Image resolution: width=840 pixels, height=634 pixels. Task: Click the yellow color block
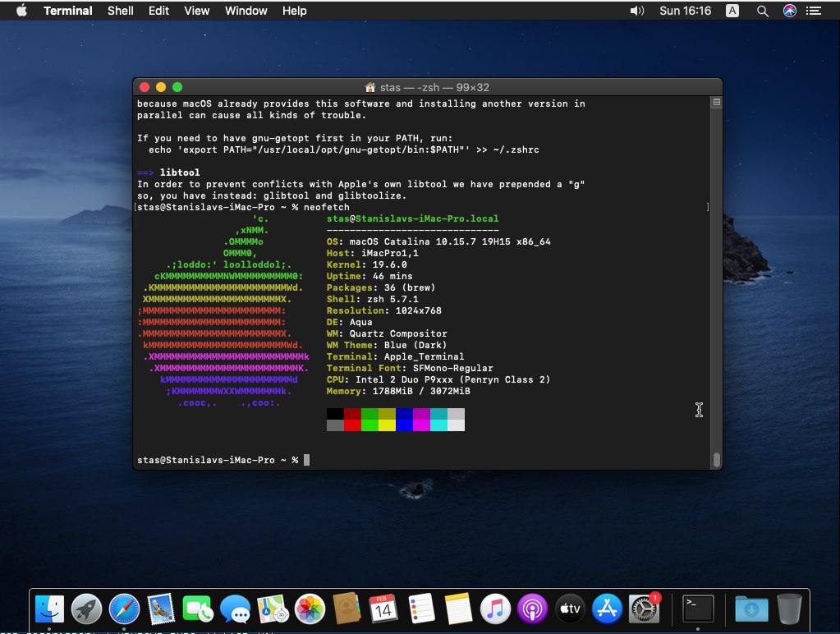point(387,425)
